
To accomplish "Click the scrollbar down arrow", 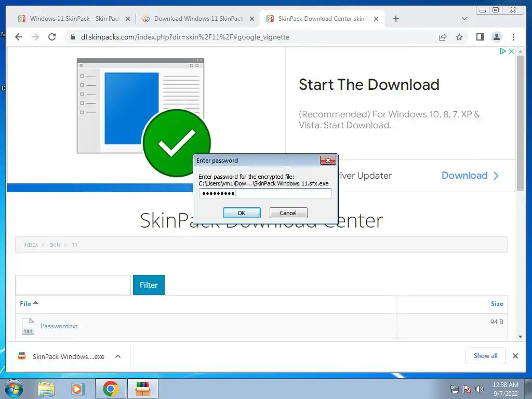I will pyautogui.click(x=520, y=337).
